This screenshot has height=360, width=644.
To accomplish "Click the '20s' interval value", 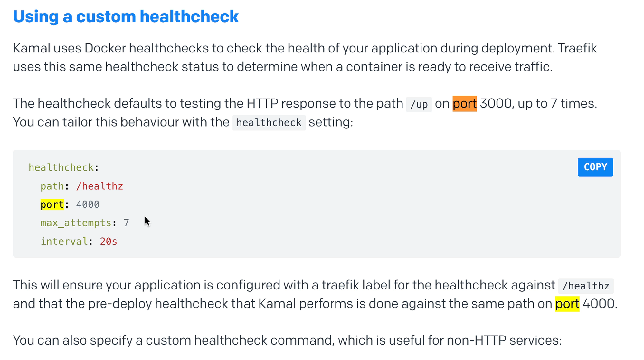I will coord(109,241).
